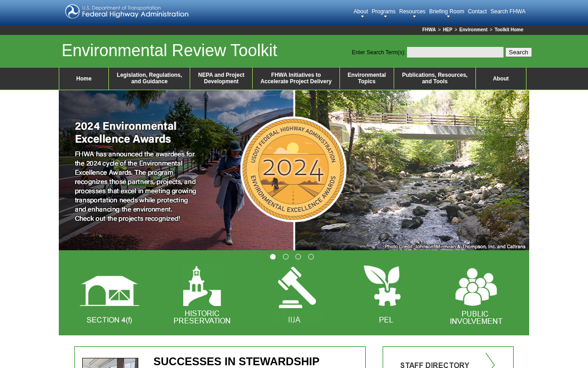Open the NEPA and Project Development tab
Image resolution: width=588 pixels, height=368 pixels.
point(221,78)
